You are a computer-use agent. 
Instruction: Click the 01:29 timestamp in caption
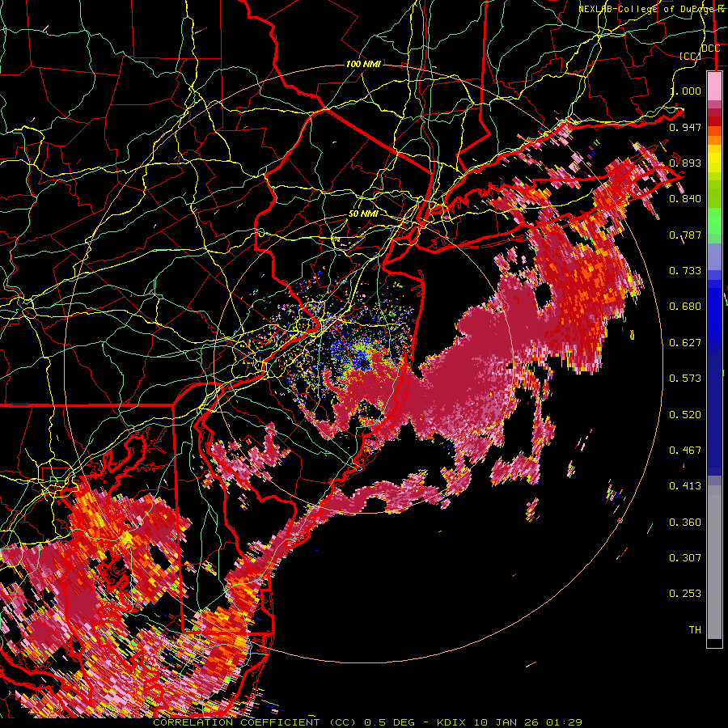564,722
